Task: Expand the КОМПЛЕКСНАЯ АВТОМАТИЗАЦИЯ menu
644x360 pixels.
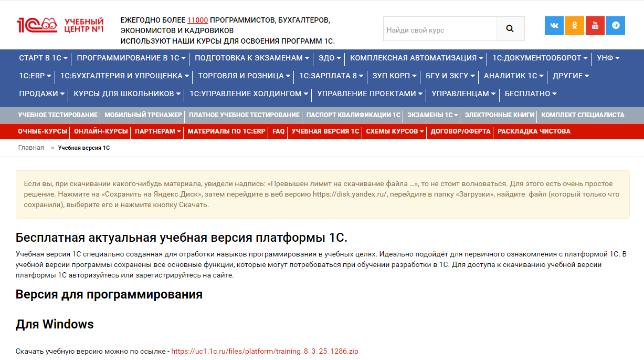Action: point(417,58)
